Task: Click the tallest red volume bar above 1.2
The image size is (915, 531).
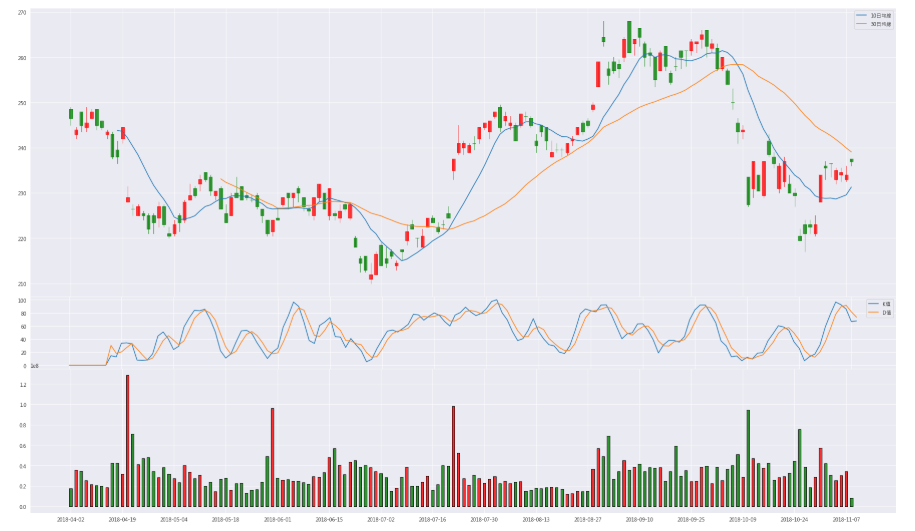Action: pos(128,441)
